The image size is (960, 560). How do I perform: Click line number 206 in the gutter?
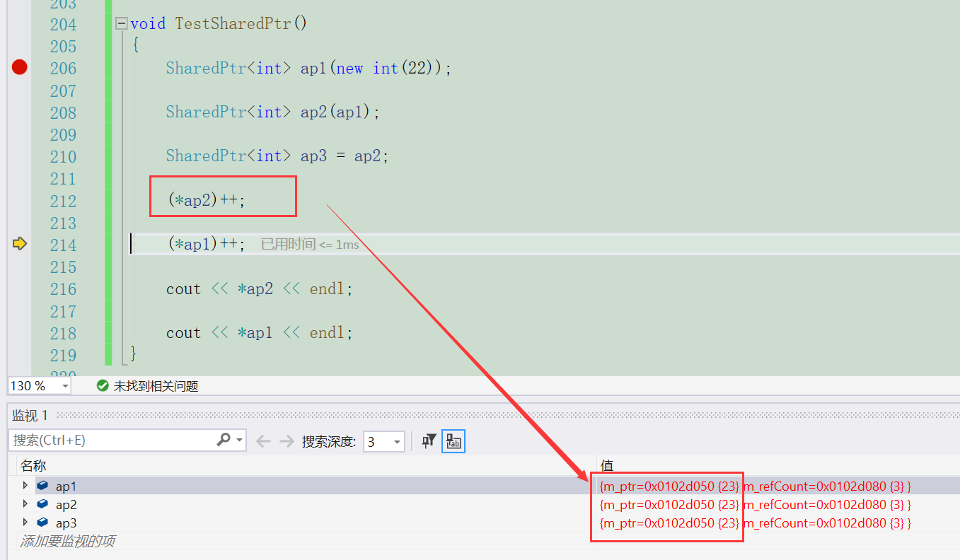(x=63, y=69)
